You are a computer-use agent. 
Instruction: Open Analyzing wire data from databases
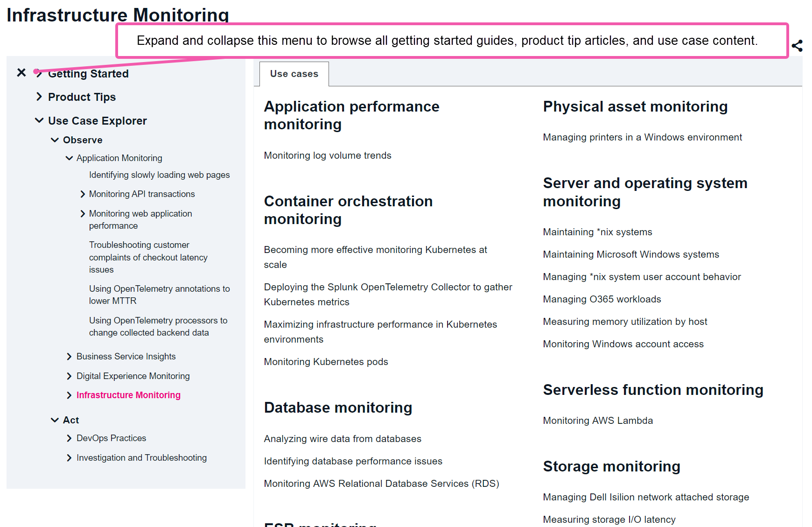pyautogui.click(x=343, y=439)
